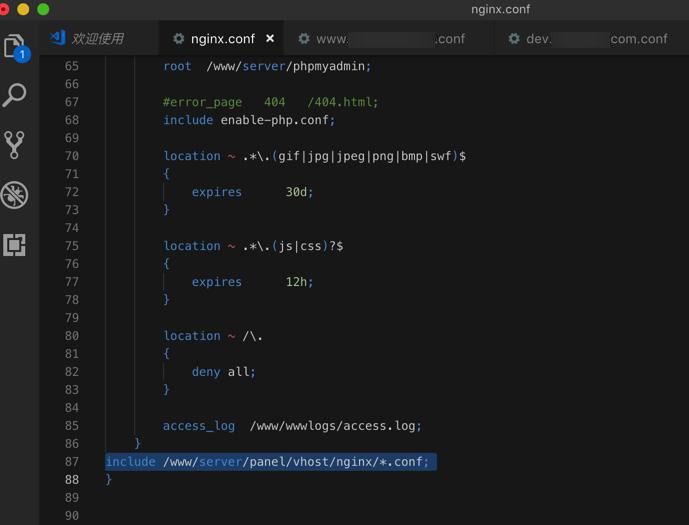
Task: Click the VS Code logo on welcome tab
Action: pos(58,38)
